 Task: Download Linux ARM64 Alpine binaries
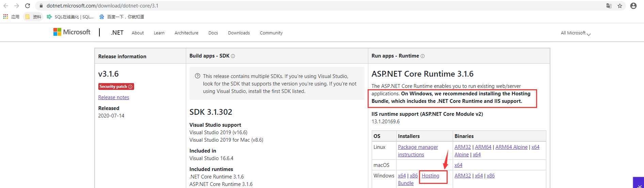tap(511, 147)
